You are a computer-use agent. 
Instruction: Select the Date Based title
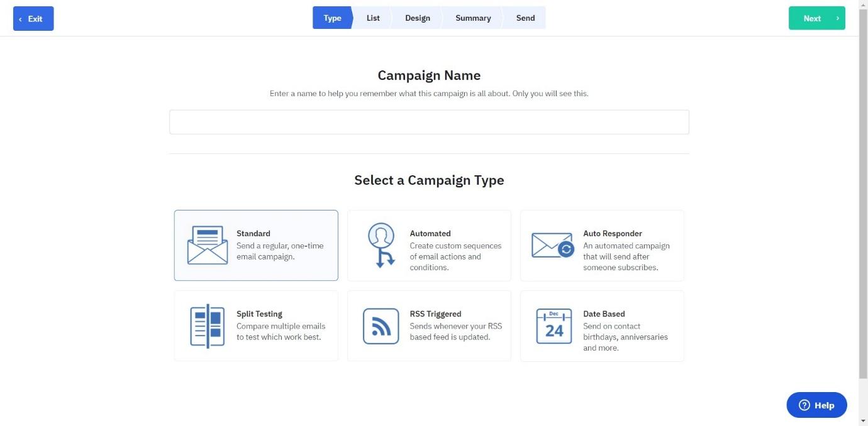(x=604, y=314)
